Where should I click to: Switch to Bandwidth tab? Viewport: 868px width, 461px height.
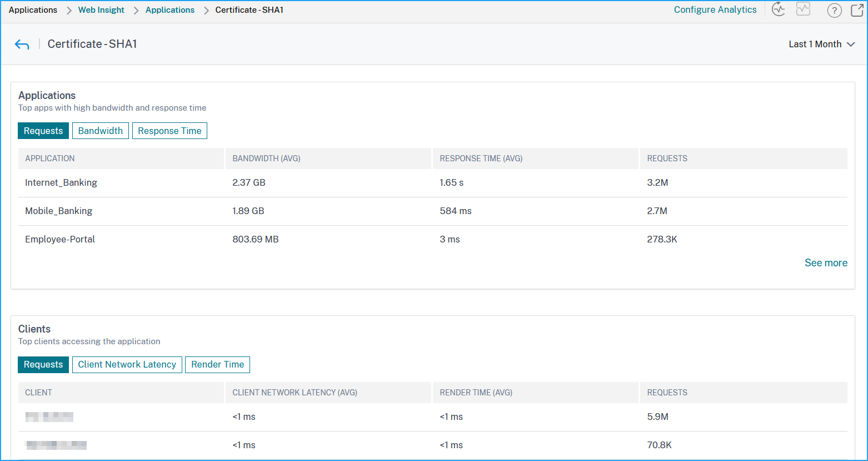101,131
